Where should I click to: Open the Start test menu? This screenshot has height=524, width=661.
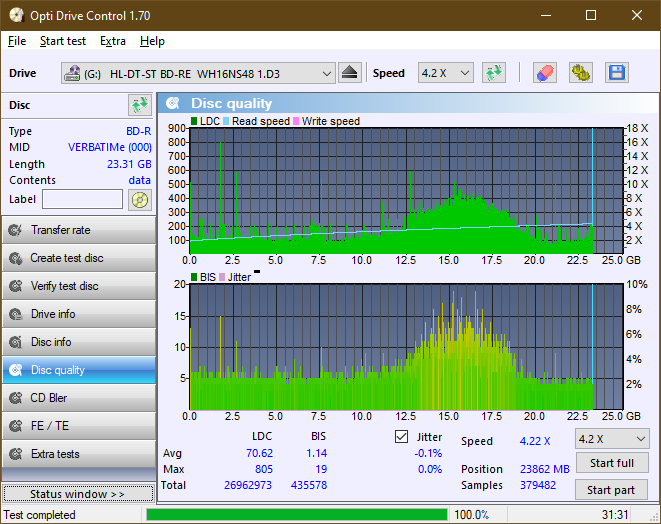point(63,41)
